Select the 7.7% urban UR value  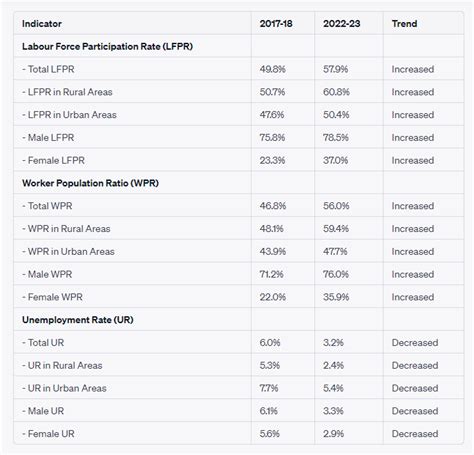click(269, 388)
